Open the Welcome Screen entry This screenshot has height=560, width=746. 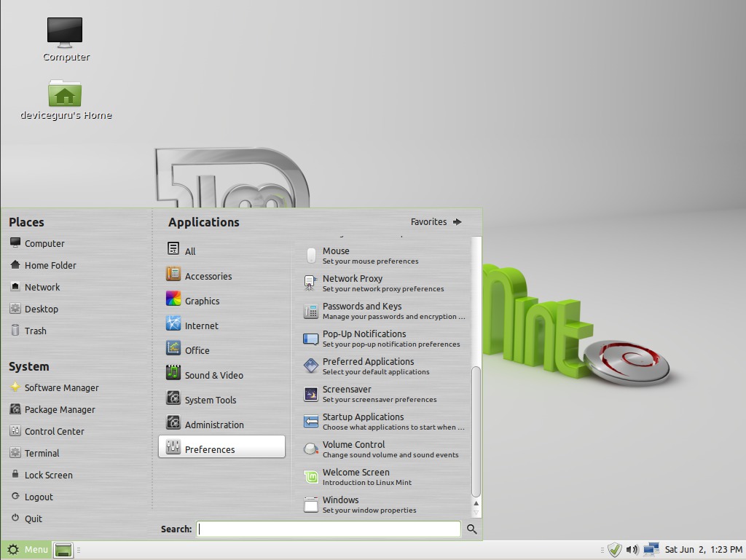pos(382,476)
